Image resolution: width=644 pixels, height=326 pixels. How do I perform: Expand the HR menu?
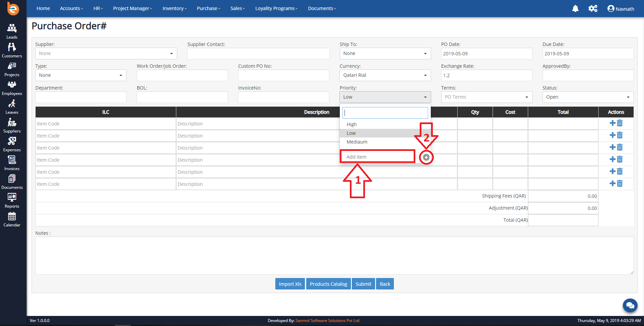pyautogui.click(x=98, y=8)
